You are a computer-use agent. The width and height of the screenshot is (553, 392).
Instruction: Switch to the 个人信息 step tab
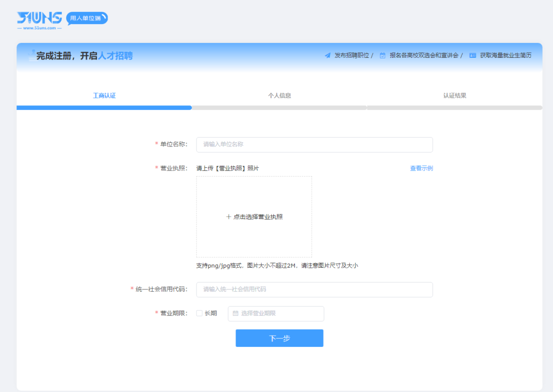280,96
